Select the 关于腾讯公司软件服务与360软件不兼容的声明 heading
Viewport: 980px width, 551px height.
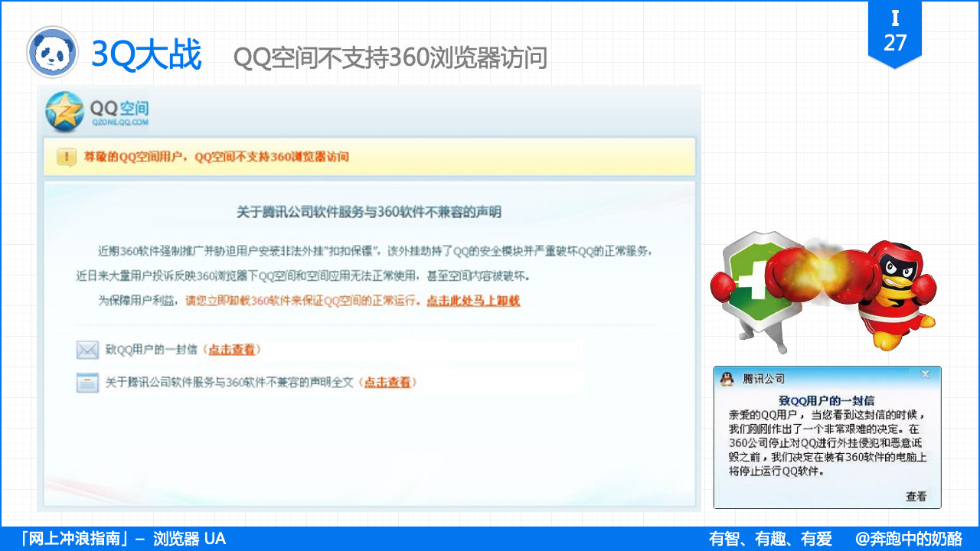(x=370, y=211)
